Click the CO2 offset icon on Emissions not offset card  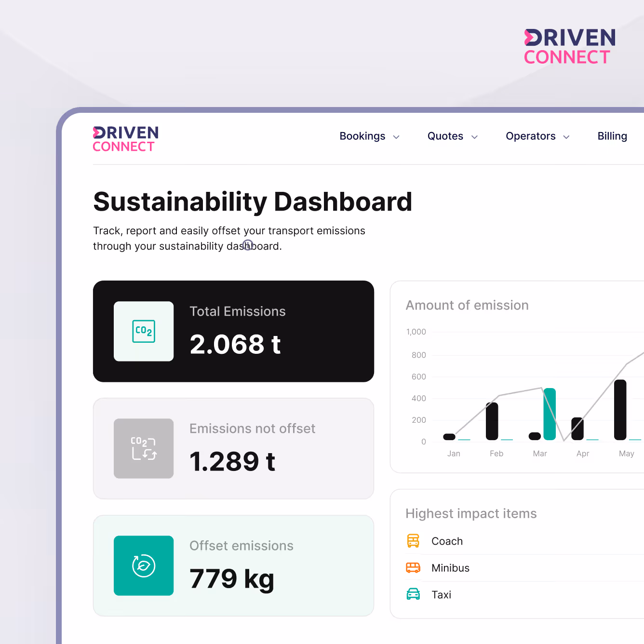tap(144, 448)
